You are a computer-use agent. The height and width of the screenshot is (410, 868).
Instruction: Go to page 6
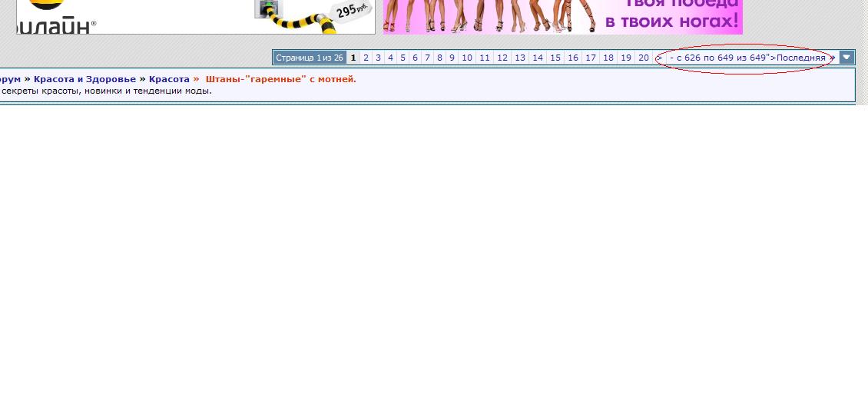[x=415, y=58]
